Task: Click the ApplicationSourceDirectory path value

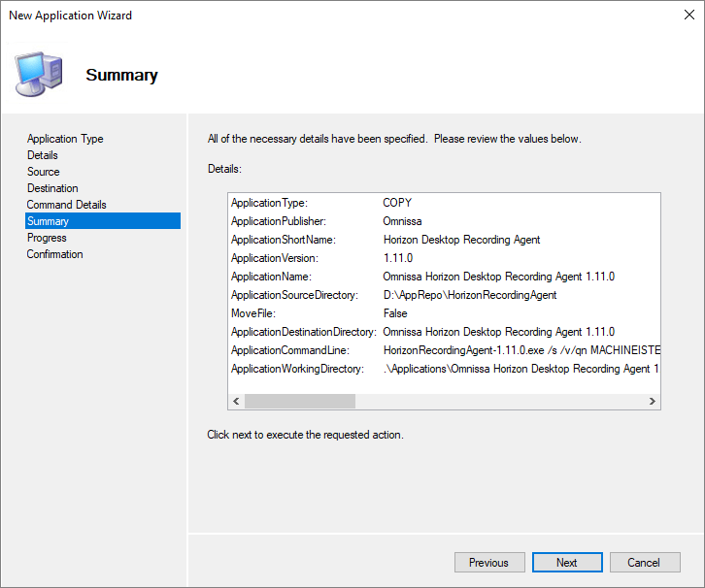Action: click(x=470, y=295)
